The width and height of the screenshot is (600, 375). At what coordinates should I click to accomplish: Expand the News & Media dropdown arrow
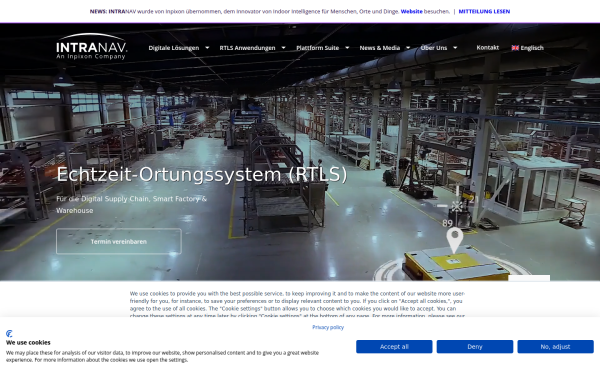[408, 48]
